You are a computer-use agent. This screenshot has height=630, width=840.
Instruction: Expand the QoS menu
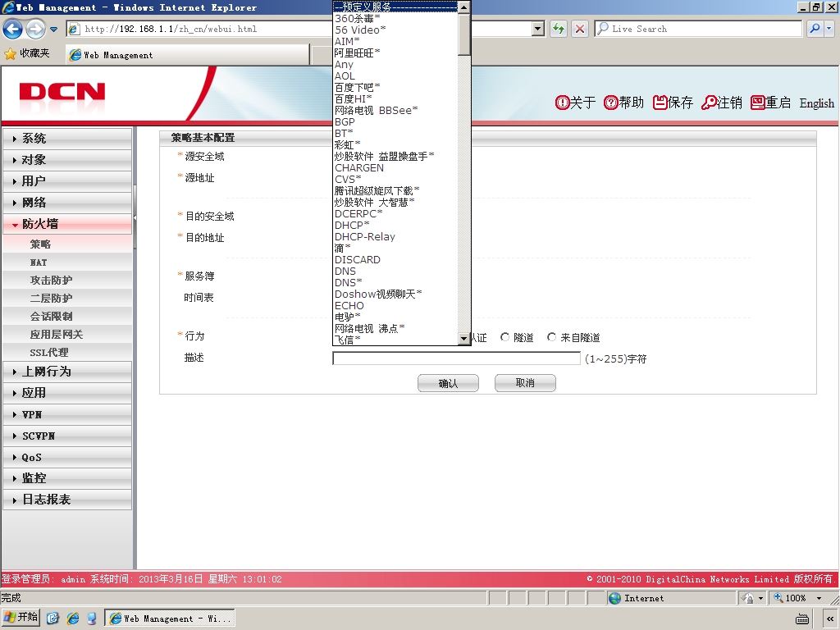(x=67, y=457)
